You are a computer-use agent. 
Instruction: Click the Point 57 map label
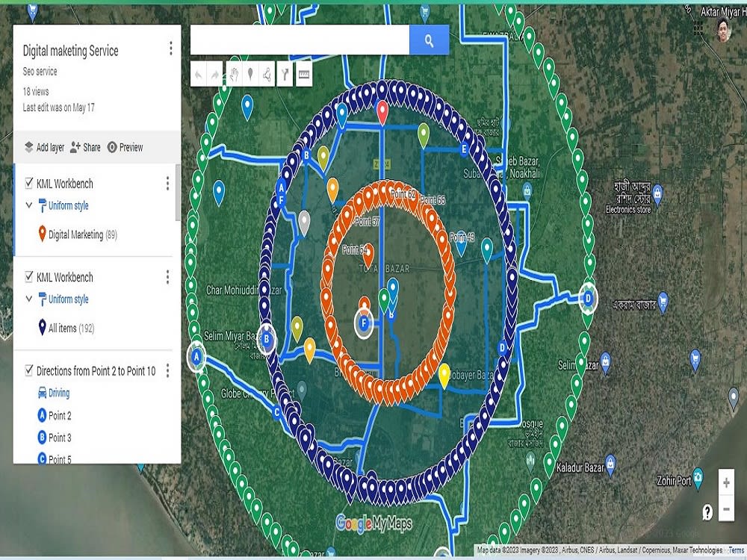click(368, 222)
